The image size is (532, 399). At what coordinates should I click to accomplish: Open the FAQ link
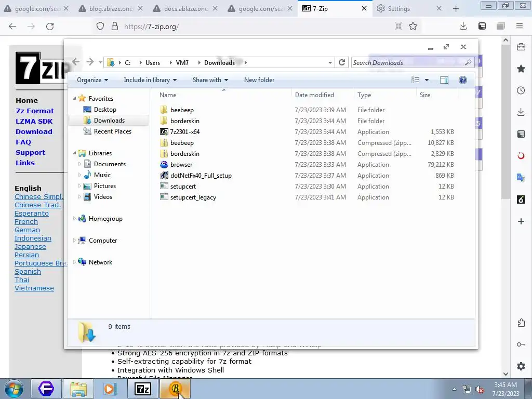tap(23, 142)
